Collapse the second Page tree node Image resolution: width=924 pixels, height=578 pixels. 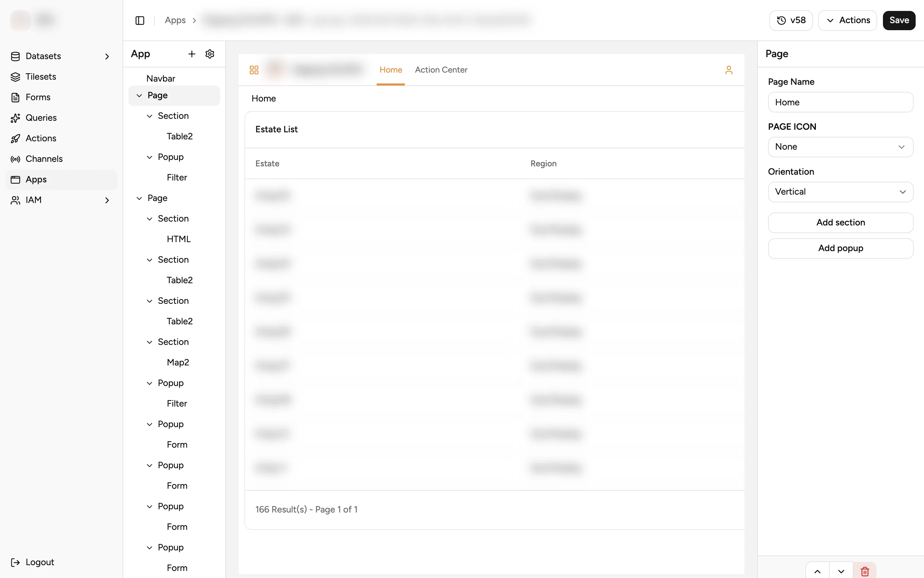tap(139, 198)
